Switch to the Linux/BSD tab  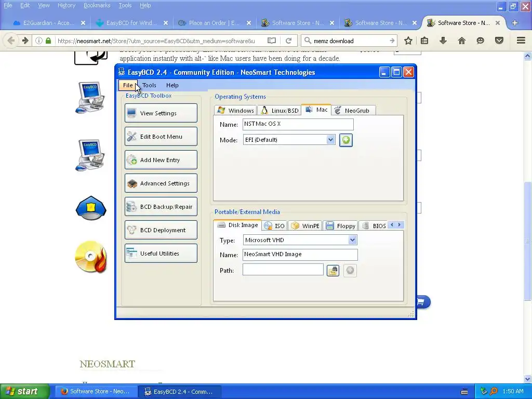280,111
